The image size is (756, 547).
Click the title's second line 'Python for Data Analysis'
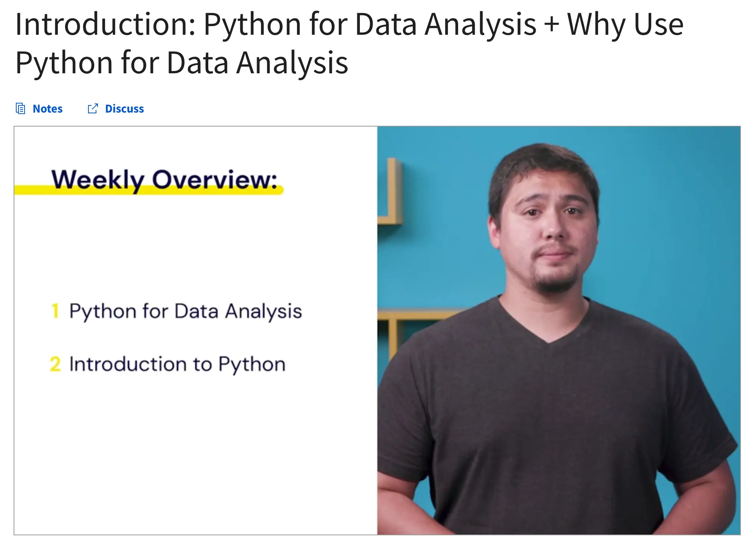(x=181, y=63)
